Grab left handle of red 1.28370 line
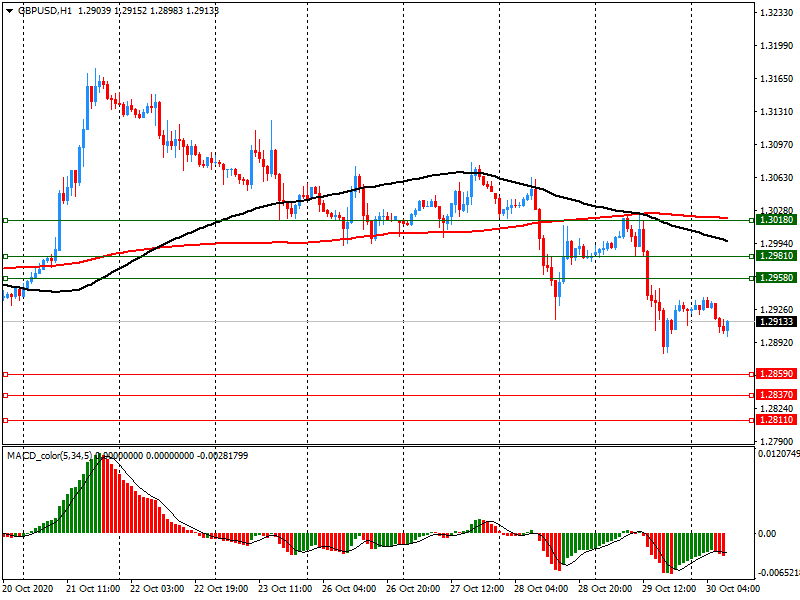This screenshot has width=800, height=600. [6, 395]
